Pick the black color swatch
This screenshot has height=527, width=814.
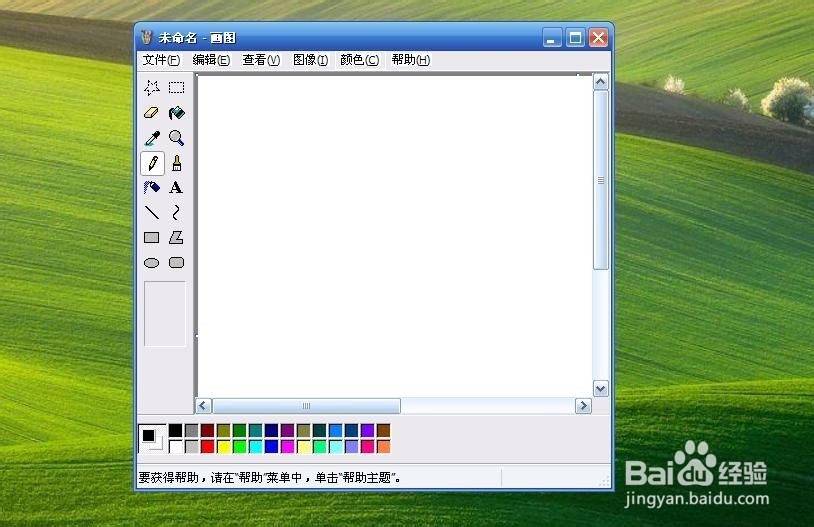point(175,430)
